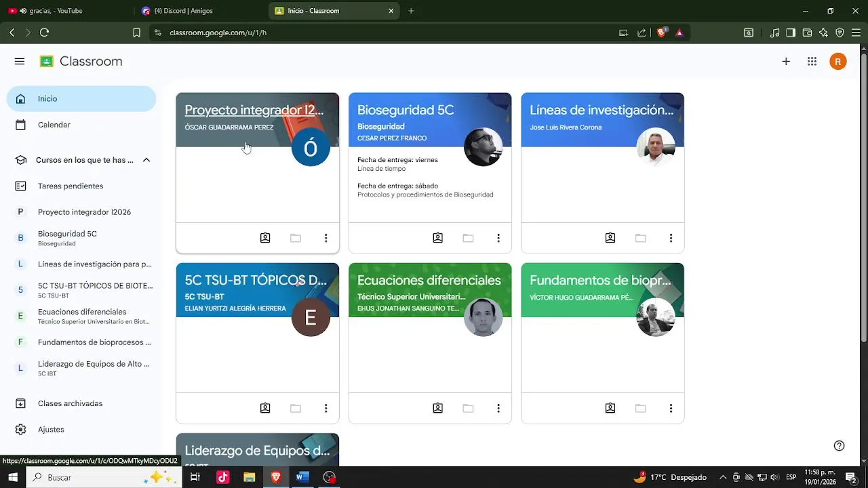Open the Brave Shields lion icon
Viewport: 868px width, 488px height.
coord(663,32)
